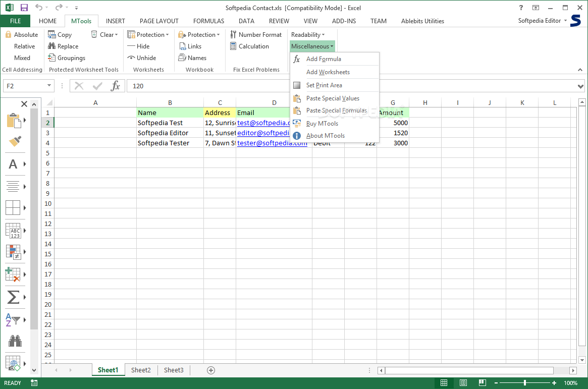Open the Name Box dropdown arrow
The image size is (588, 389).
(49, 85)
